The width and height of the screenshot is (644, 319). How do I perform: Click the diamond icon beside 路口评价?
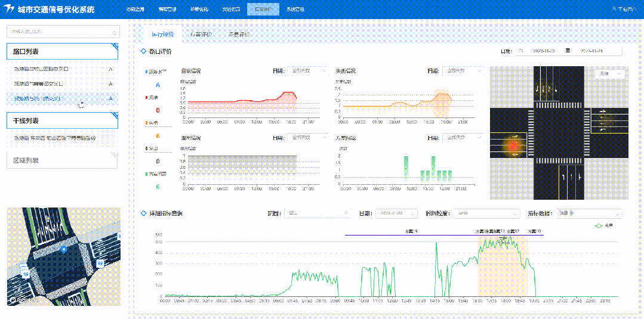coord(144,52)
